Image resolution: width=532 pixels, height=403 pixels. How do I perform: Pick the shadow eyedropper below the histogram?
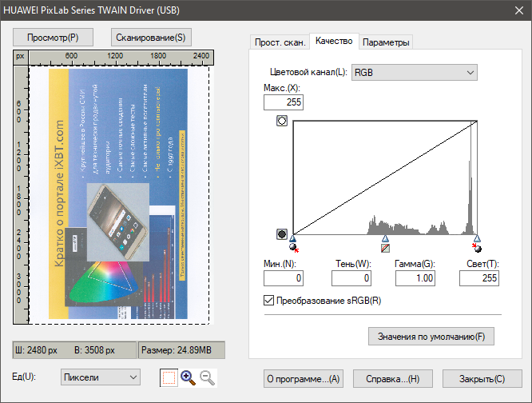click(x=293, y=248)
